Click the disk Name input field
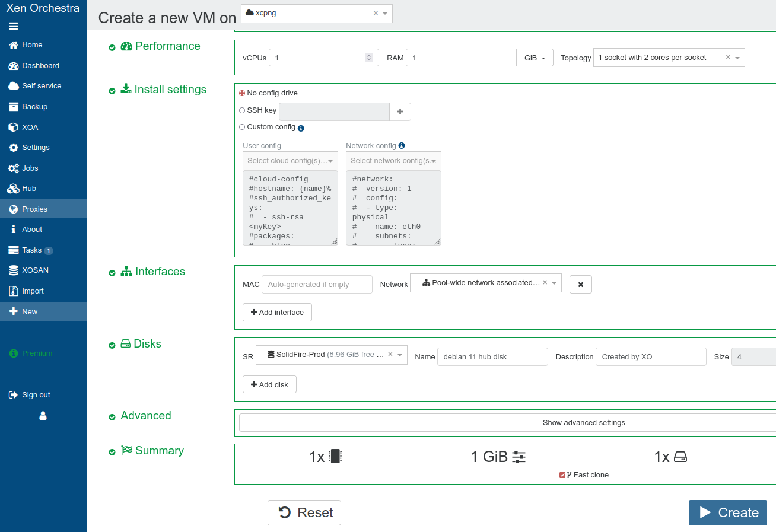The width and height of the screenshot is (776, 532). click(x=492, y=357)
